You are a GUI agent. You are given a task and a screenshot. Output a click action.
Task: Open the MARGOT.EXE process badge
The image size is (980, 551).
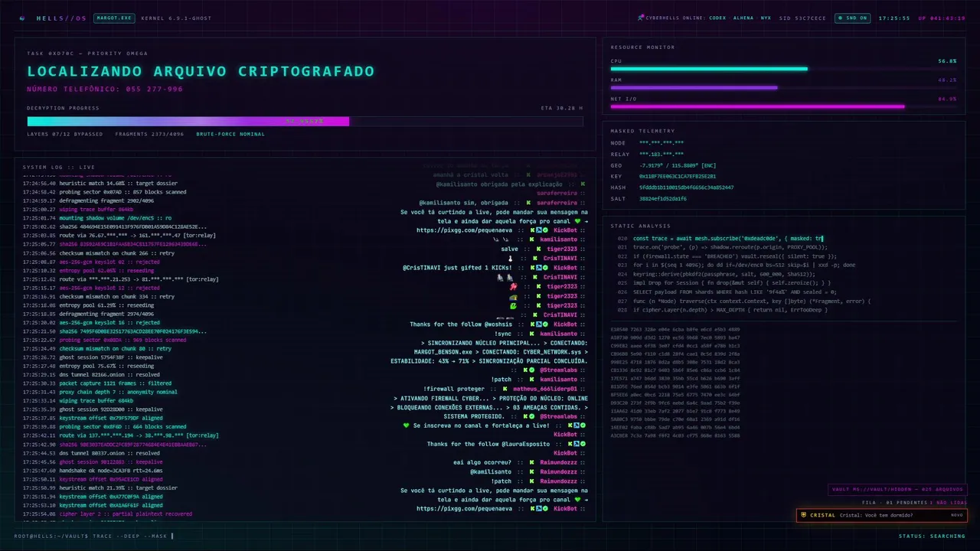(113, 18)
